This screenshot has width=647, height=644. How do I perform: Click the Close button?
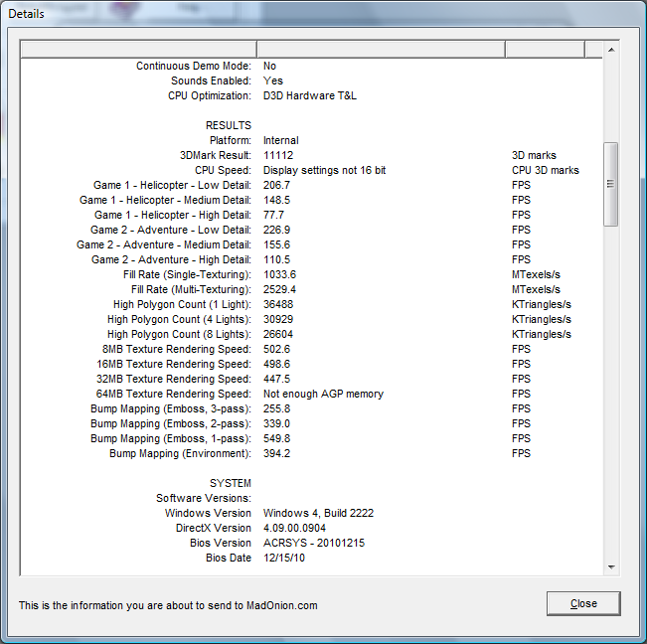[583, 603]
